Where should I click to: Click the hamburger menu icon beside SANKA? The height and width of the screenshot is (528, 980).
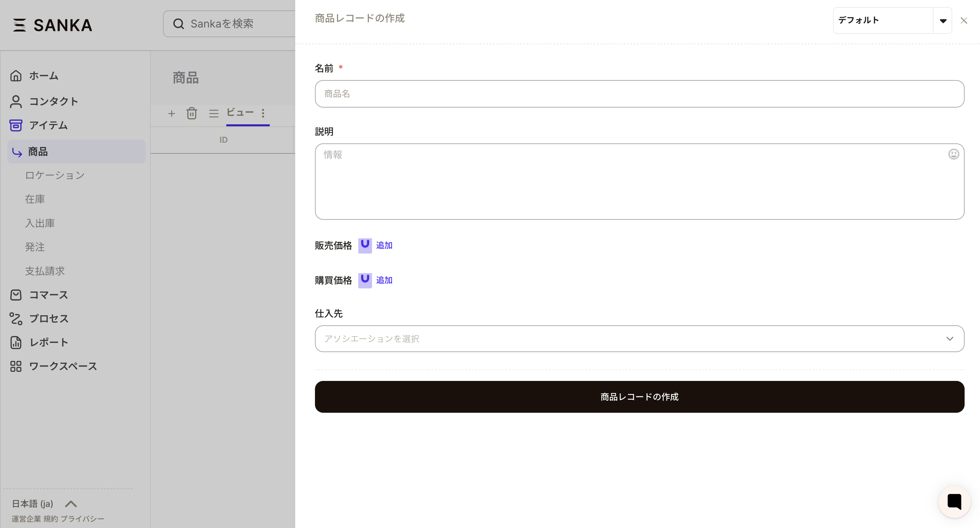pos(19,25)
